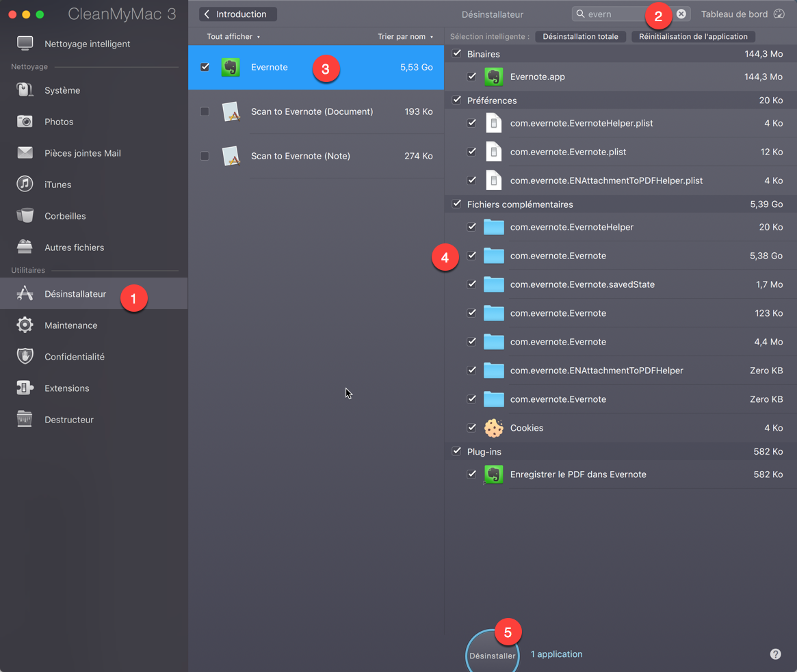The height and width of the screenshot is (672, 797).
Task: Click com.evernote.ENAttachmentToPDFHelper folder icon
Action: [493, 371]
